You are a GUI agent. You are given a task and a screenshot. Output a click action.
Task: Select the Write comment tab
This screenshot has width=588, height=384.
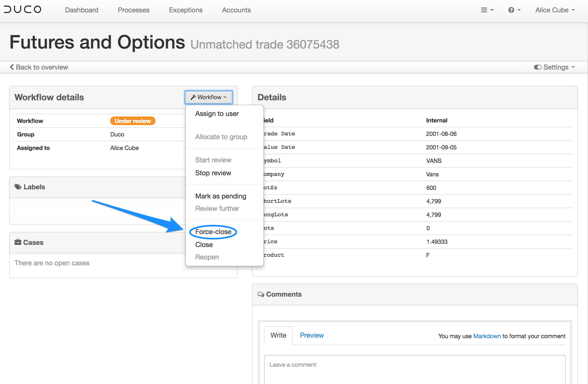click(x=278, y=335)
